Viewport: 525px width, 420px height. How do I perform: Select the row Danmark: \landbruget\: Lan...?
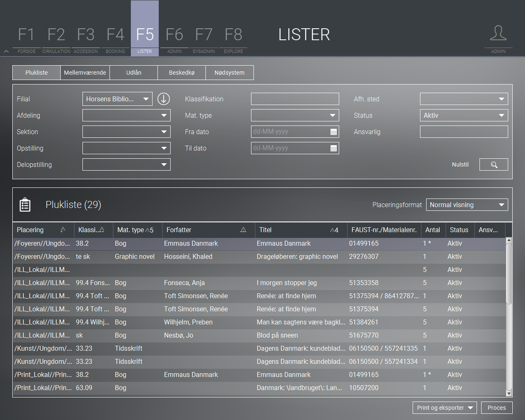[259, 388]
